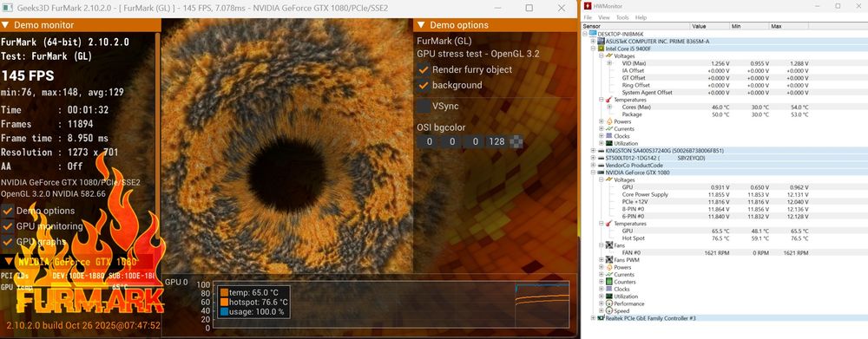Collapse the NVIDIA GeForce GTX 1080 node in HWMonitor
This screenshot has height=339, width=868.
coord(594,173)
